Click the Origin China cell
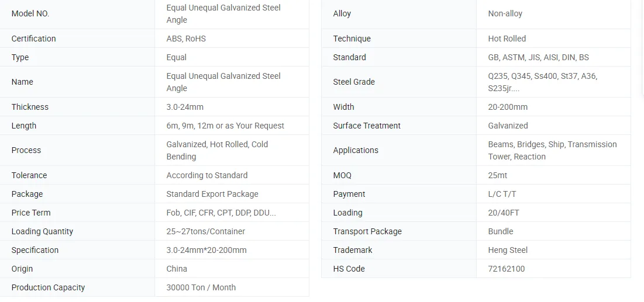This screenshot has height=302, width=644. coord(232,269)
